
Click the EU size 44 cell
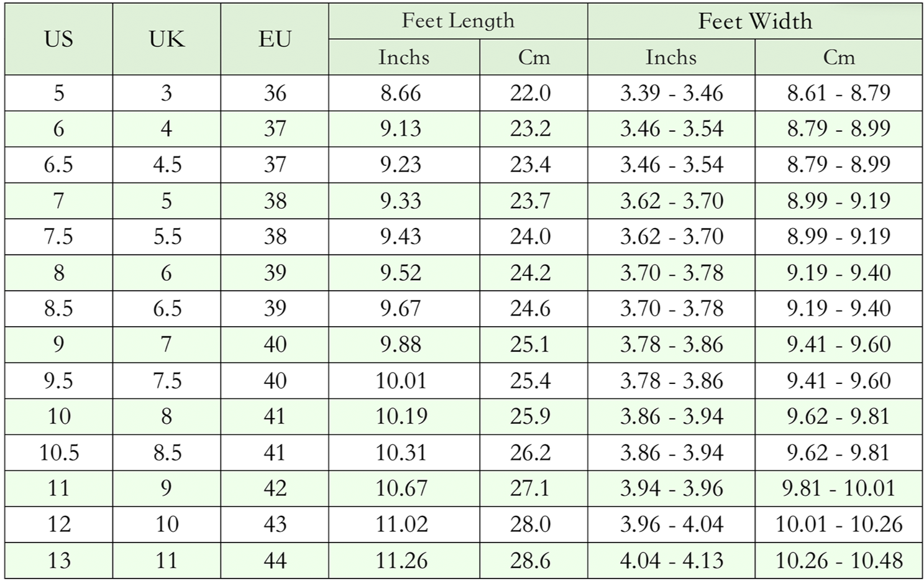pos(275,560)
